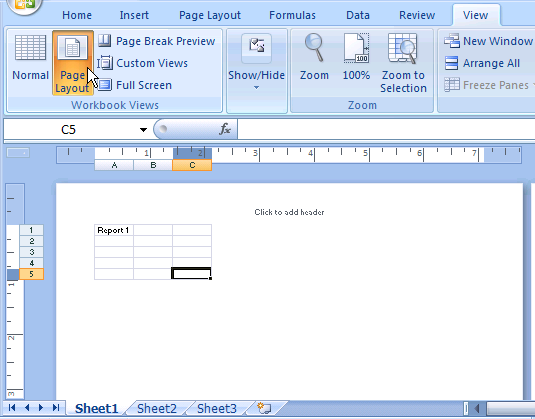Switch to Full Screen view
Image resolution: width=535 pixels, height=419 pixels.
click(x=135, y=85)
